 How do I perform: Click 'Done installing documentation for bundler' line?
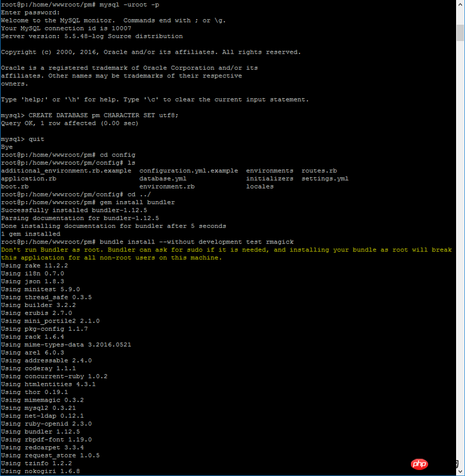[114, 226]
